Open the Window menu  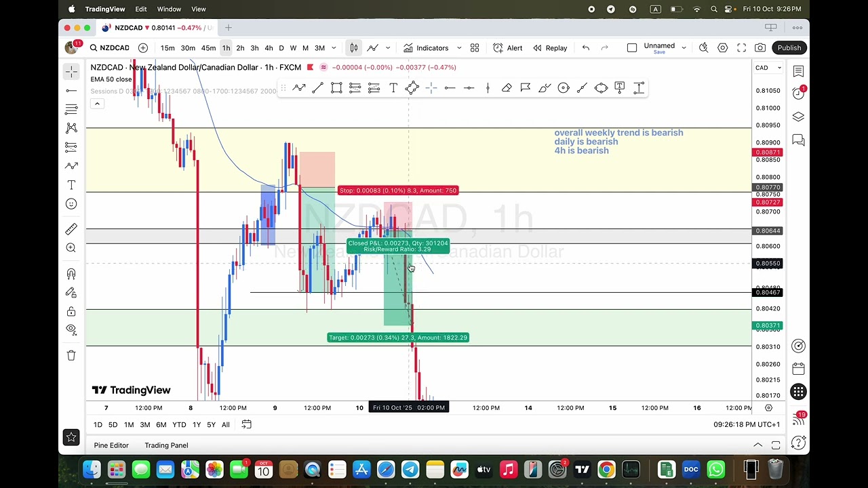tap(169, 9)
